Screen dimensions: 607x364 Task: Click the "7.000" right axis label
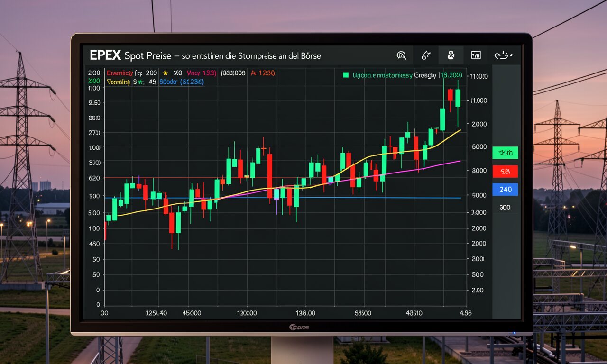[x=479, y=213]
